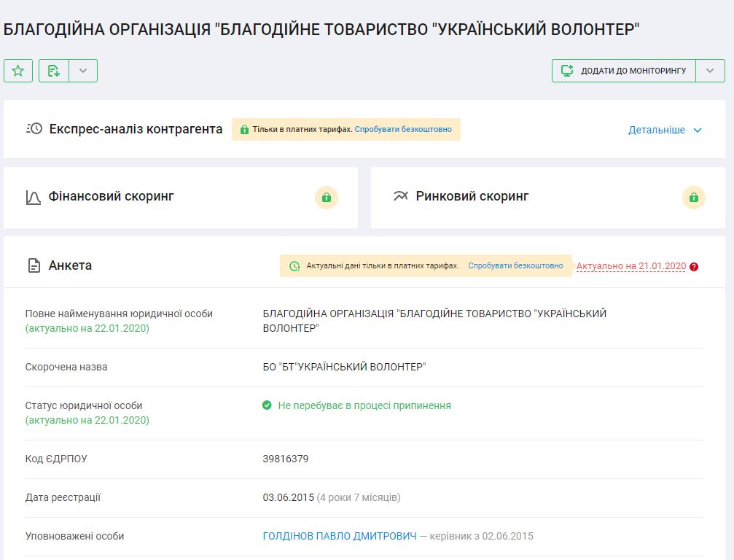Open dropdown arrow beside monitoring button
734x560 pixels.
[x=710, y=71]
